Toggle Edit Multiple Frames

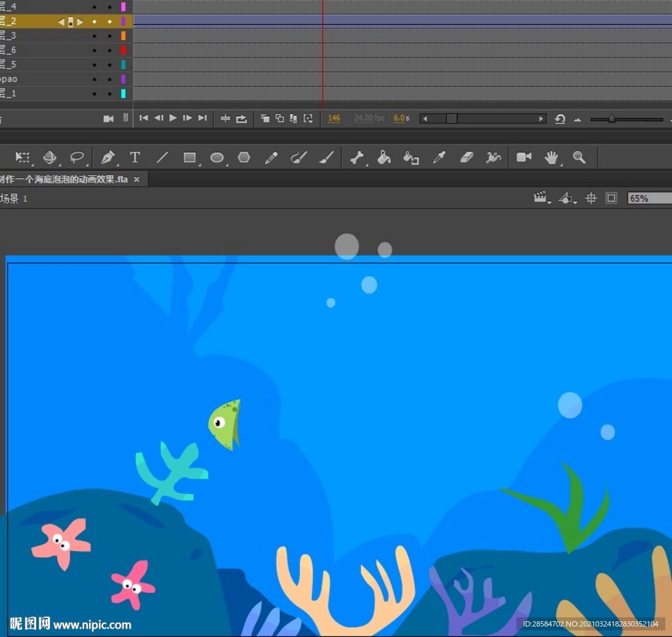pos(293,118)
